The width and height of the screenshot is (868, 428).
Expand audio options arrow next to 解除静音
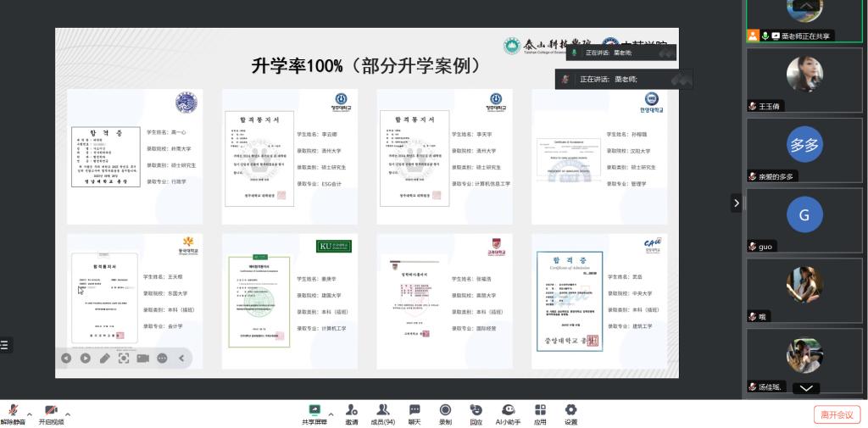point(30,414)
